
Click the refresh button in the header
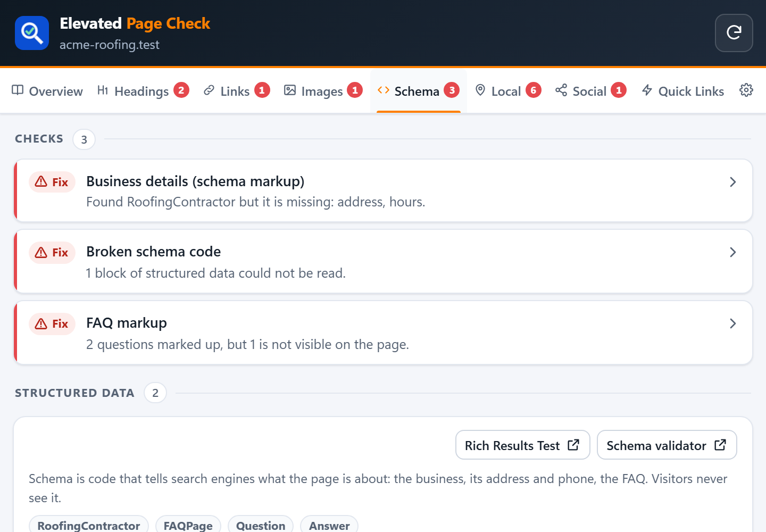click(x=734, y=33)
